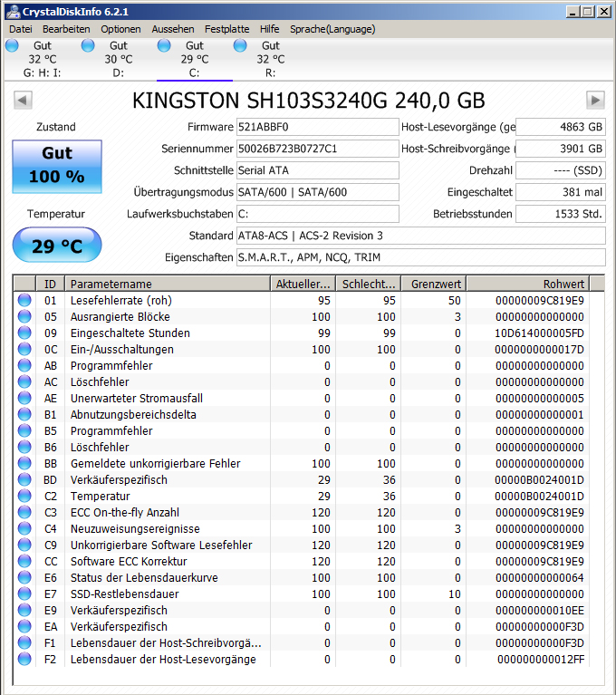
Task: Click the status icon of Ein-/Ausschaltungen
Action: tap(24, 349)
